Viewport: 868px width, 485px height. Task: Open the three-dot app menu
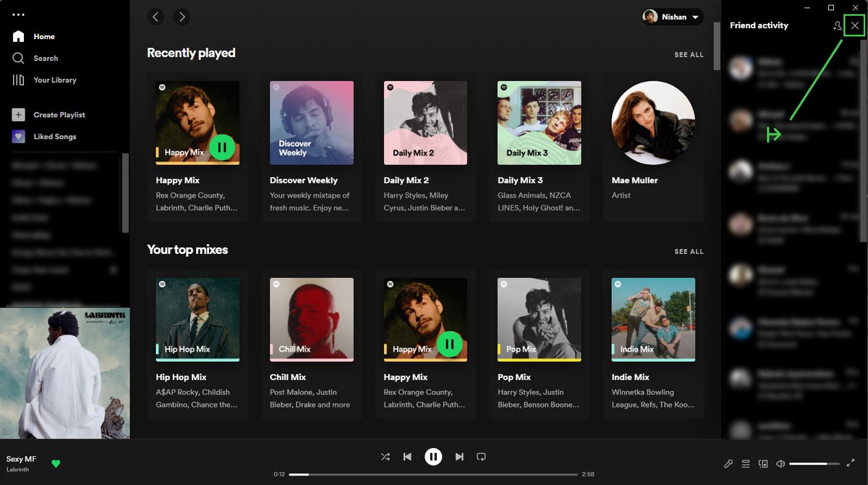pos(19,14)
